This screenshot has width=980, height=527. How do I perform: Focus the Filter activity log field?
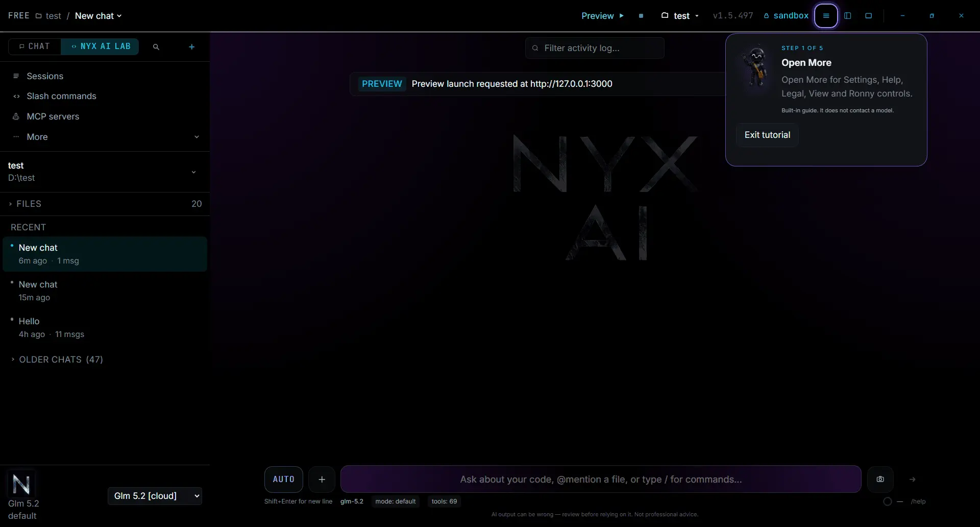595,48
